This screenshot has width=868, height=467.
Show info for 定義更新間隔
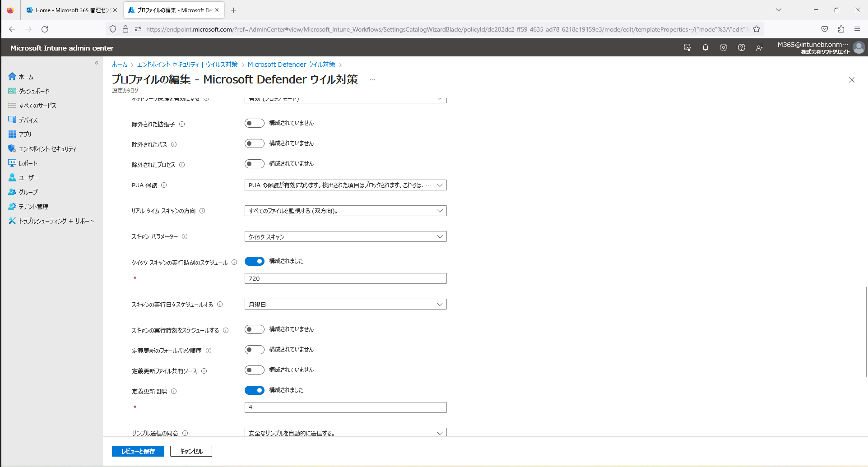tap(174, 391)
